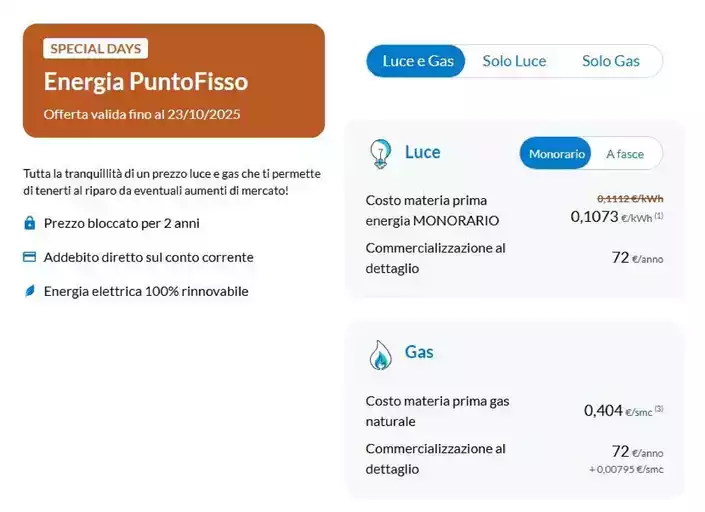The width and height of the screenshot is (705, 512).
Task: Click the Energia PuntoFisso offer title
Action: (145, 81)
